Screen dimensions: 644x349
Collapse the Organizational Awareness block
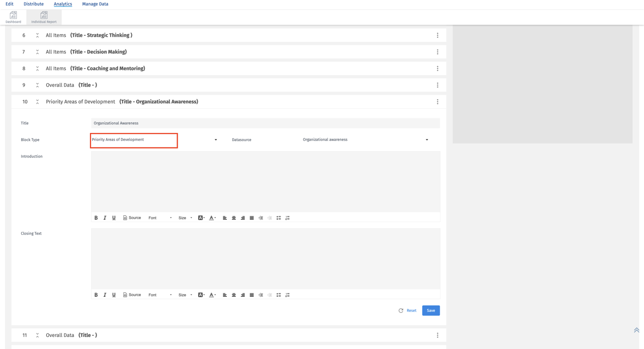[x=36, y=101]
